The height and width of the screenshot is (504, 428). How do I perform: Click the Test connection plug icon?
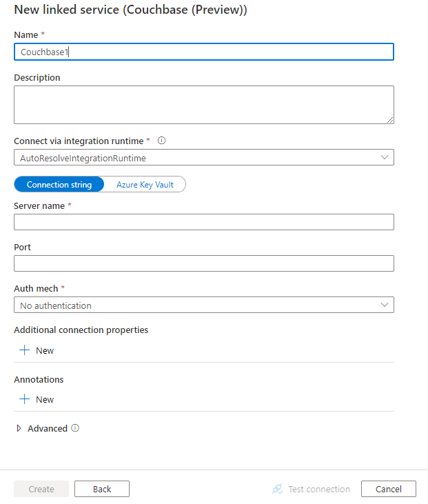[277, 489]
